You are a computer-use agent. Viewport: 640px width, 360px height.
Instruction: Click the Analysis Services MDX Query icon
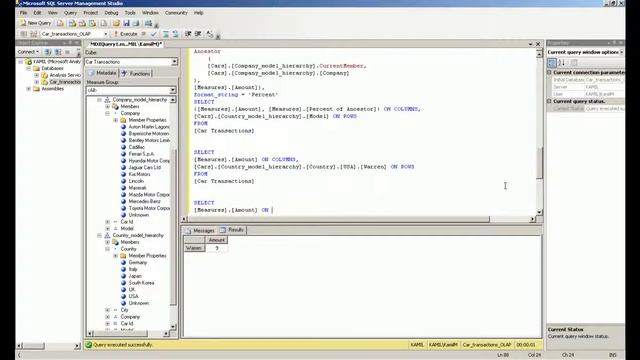point(72,23)
